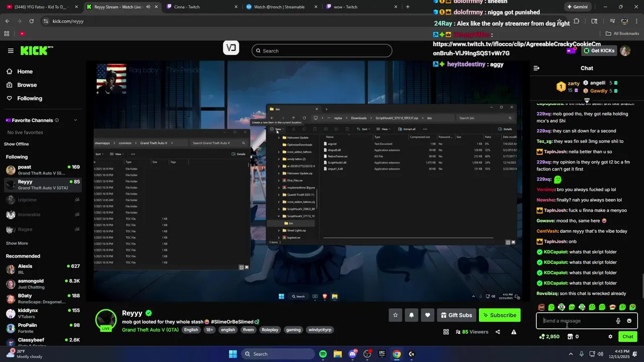
Task: Click the microphone icon in chat input
Action: (618, 321)
